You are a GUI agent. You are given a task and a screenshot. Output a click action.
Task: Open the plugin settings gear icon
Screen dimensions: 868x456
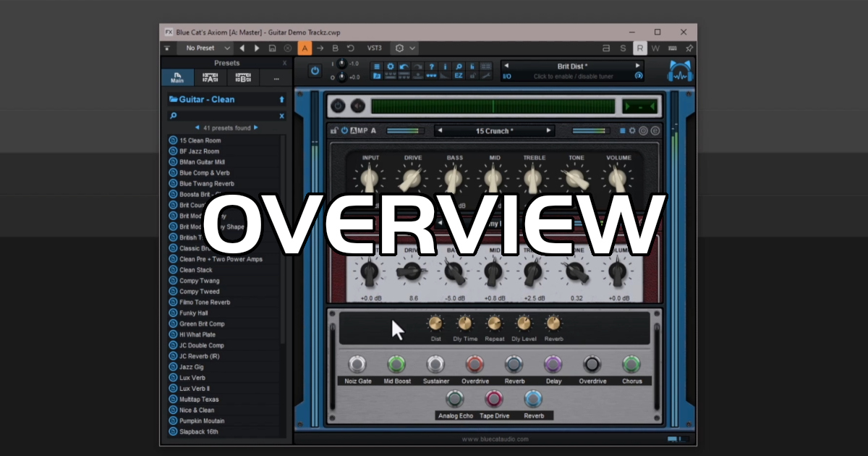tap(391, 67)
